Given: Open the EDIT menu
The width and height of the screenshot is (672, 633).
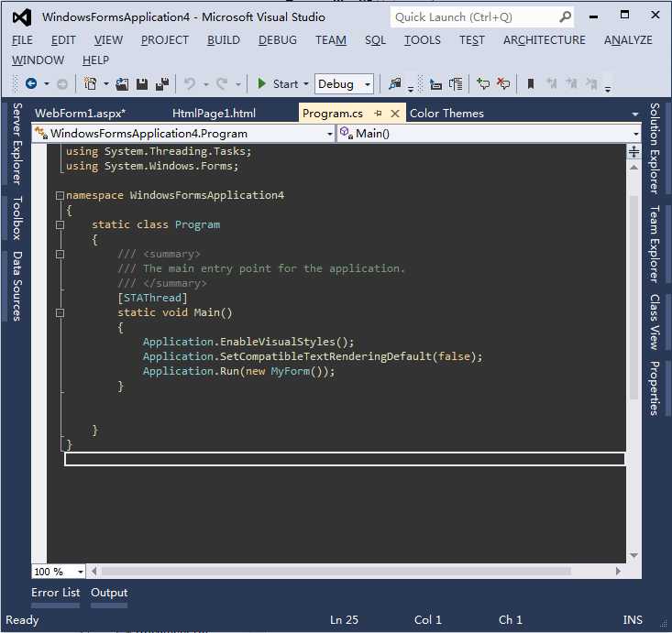Looking at the screenshot, I should (63, 39).
